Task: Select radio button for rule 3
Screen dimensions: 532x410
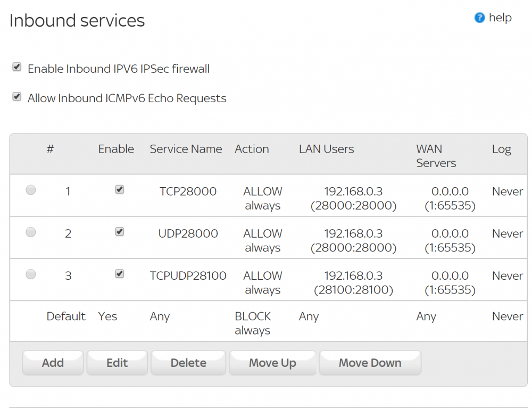Action: click(31, 274)
